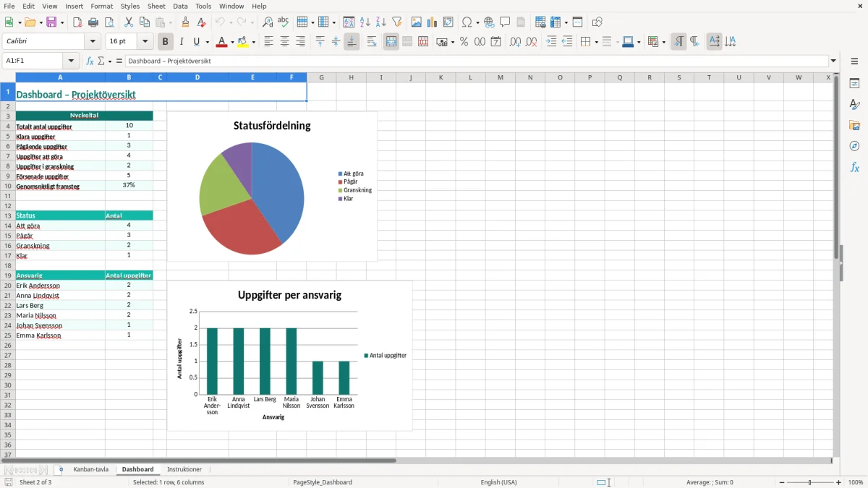Open the Styles menu

[130, 6]
